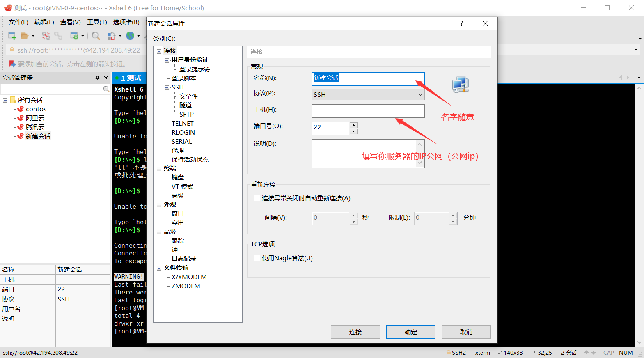This screenshot has width=644, height=358.
Task: Enable auto reconnect on abnormal close checkbox
Action: click(x=257, y=198)
